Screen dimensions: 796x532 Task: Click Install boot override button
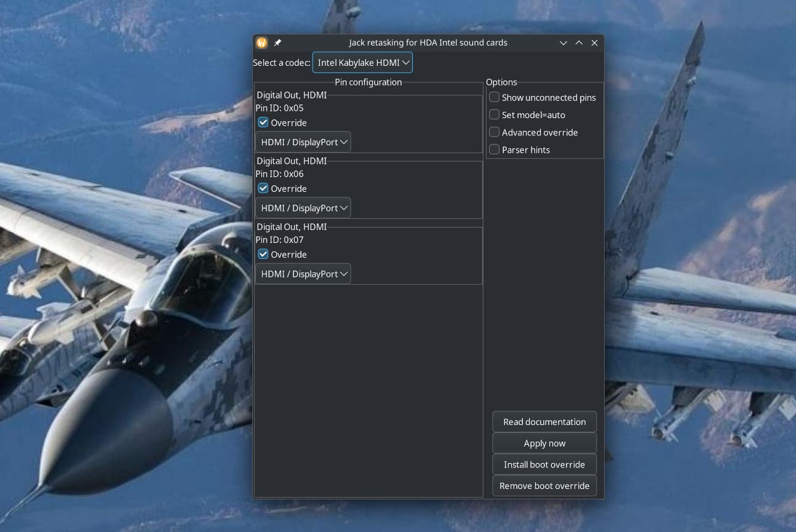pos(544,464)
